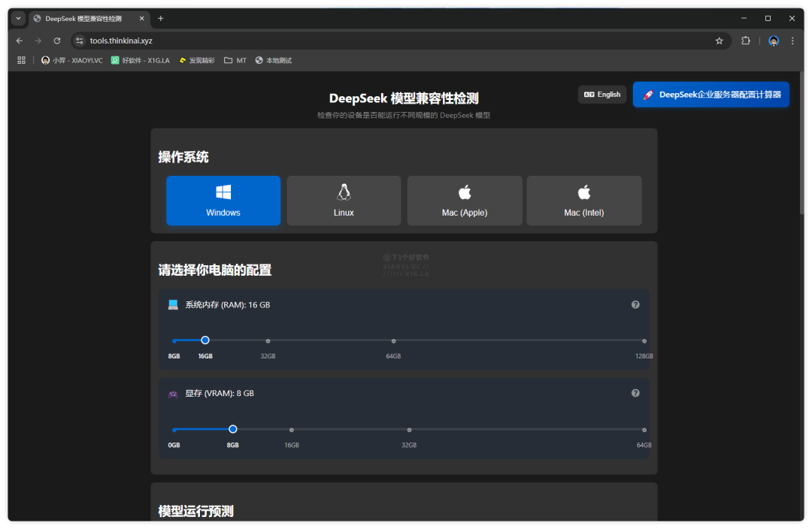
Task: Select the Windows operating system card
Action: coord(223,201)
